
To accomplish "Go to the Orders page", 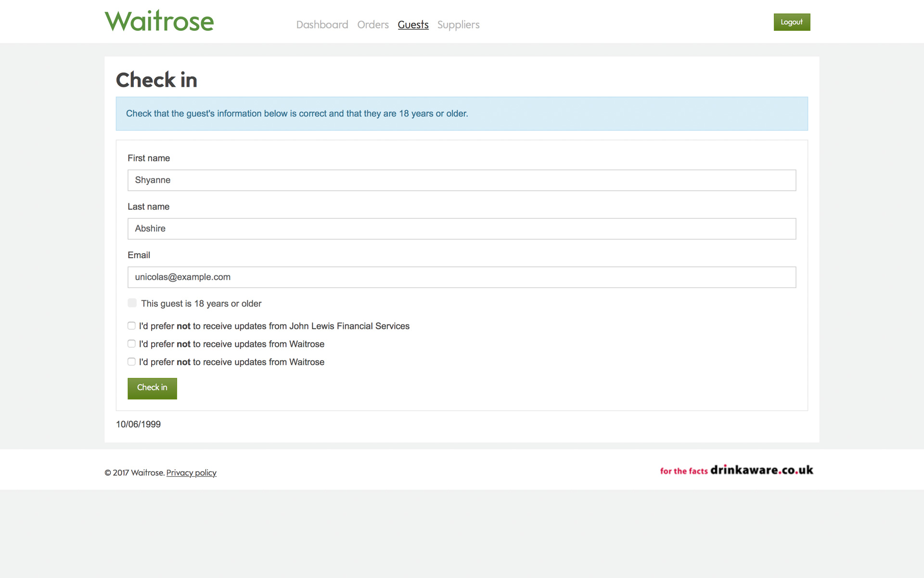I will pos(373,25).
